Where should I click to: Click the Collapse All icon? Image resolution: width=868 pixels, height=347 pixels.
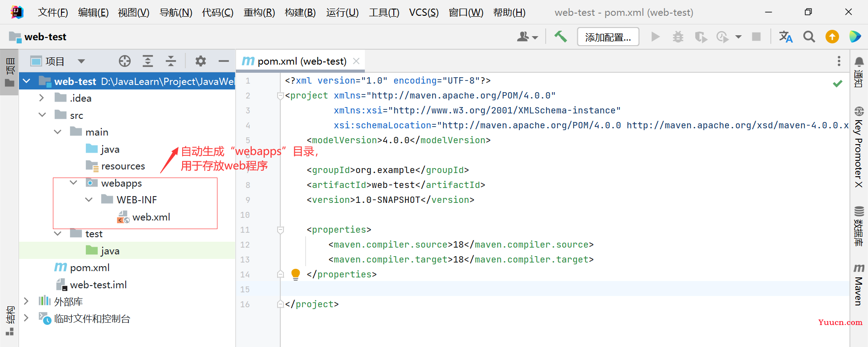170,61
